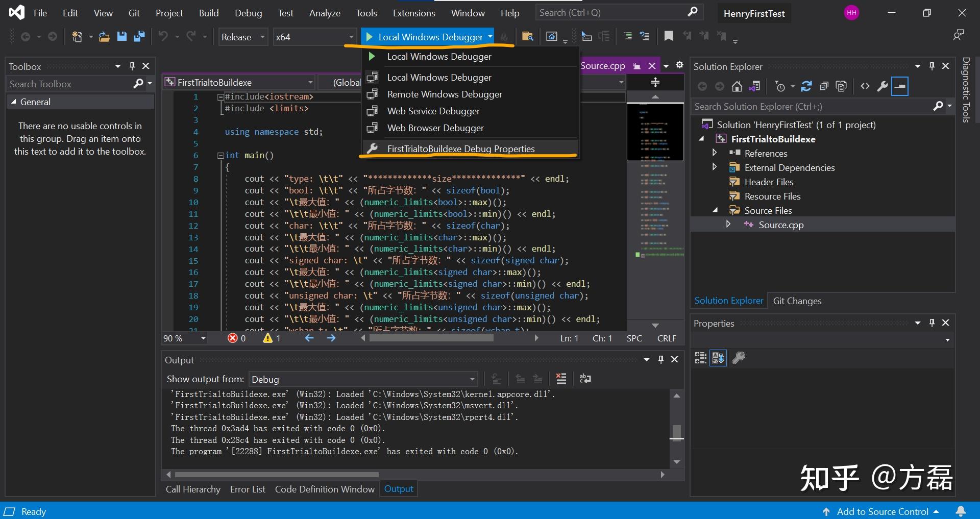Viewport: 980px width, 519px height.
Task: Click Add to Source Control in status bar
Action: pyautogui.click(x=882, y=512)
